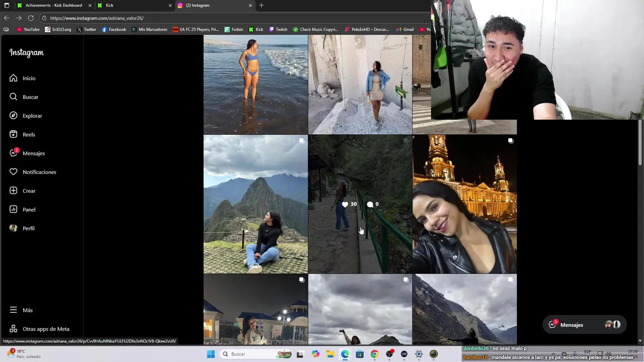Open Otras apps de Meta
Image resolution: width=644 pixels, height=362 pixels.
pos(40,329)
